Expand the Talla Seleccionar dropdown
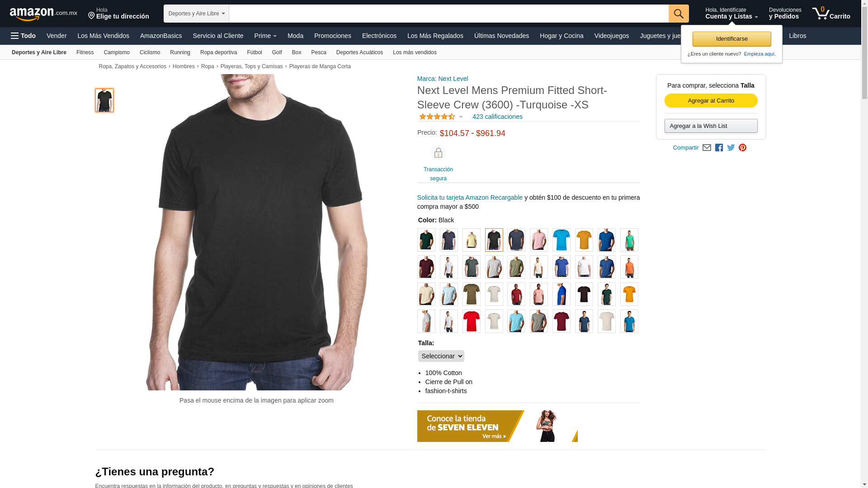This screenshot has width=868, height=488. (441, 356)
